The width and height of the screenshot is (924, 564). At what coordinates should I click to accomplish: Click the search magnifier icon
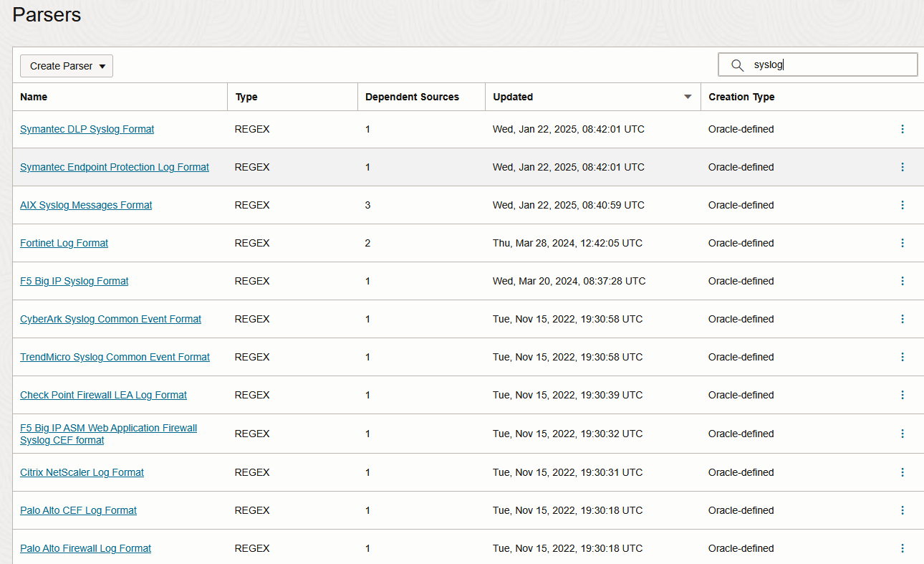pos(737,65)
